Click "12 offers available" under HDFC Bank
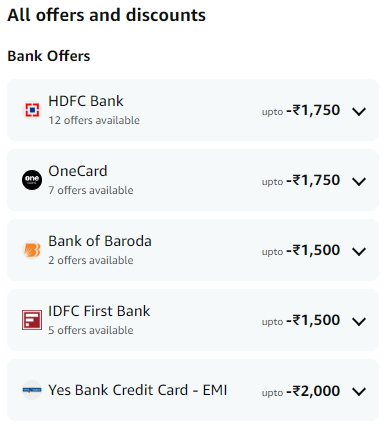This screenshot has height=428, width=386. pos(94,120)
